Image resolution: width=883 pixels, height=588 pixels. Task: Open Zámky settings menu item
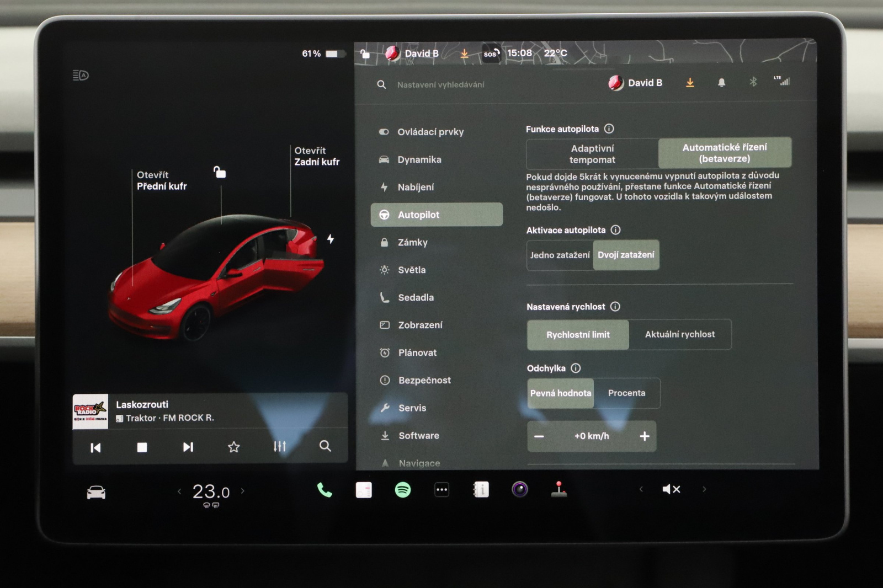coord(413,242)
